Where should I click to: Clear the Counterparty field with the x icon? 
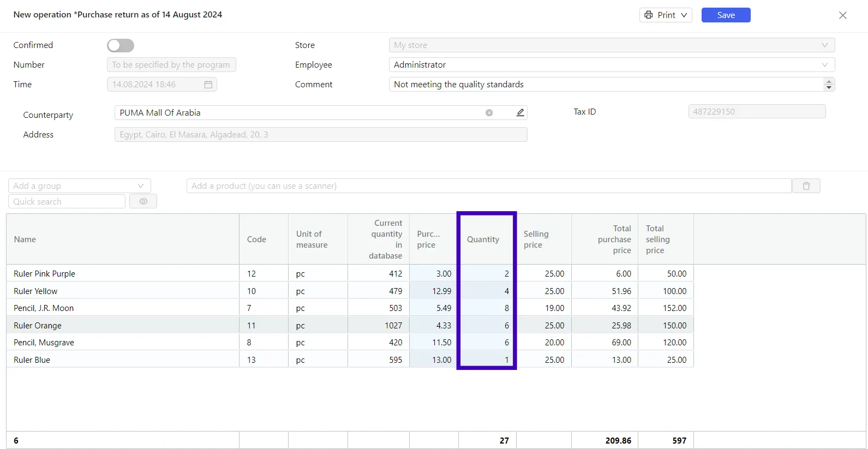pos(489,113)
